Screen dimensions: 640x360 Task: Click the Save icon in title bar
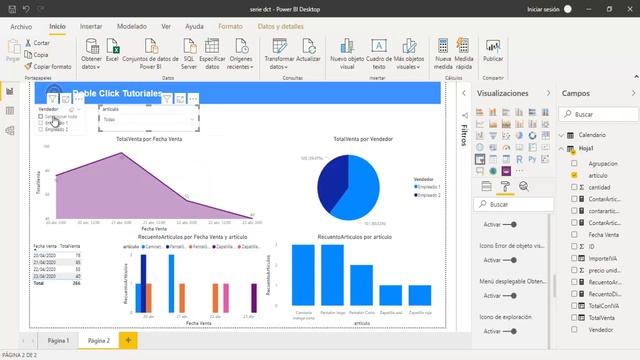[x=12, y=9]
